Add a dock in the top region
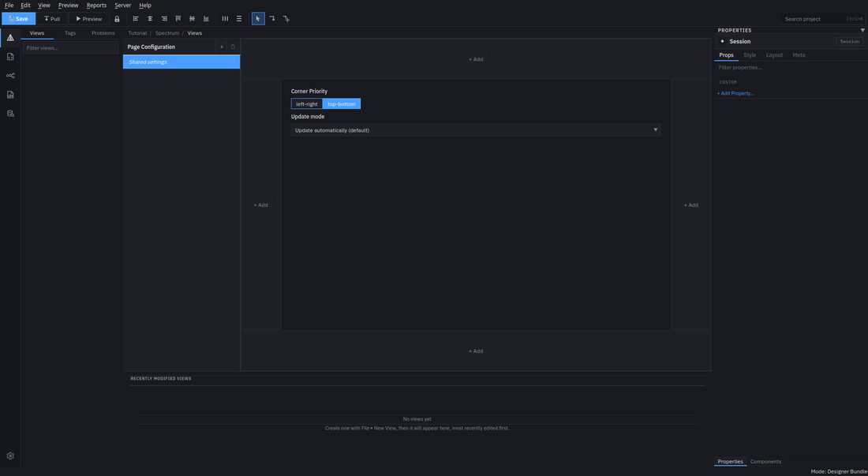The image size is (868, 476). click(476, 59)
